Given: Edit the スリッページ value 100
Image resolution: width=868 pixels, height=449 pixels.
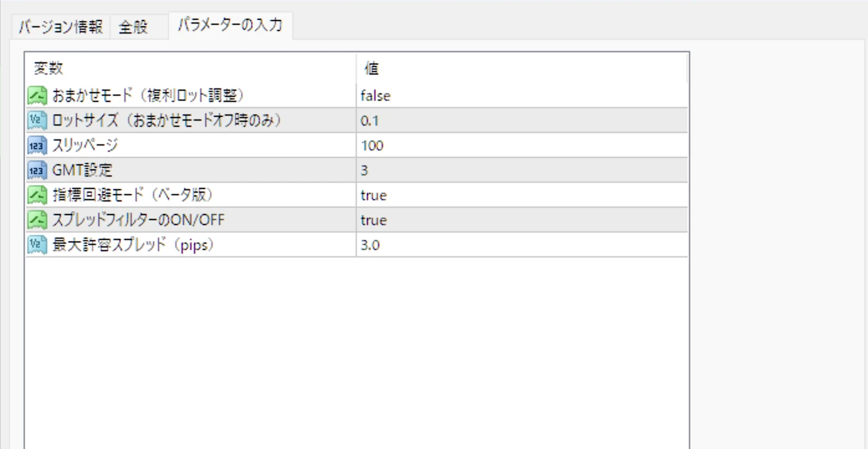Looking at the screenshot, I should [372, 146].
